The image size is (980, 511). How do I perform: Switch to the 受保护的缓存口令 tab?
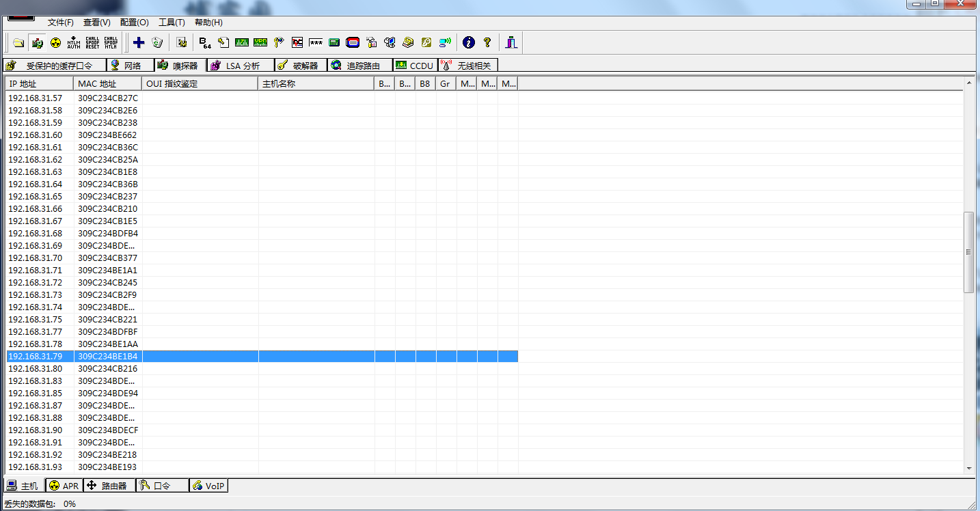click(x=55, y=66)
